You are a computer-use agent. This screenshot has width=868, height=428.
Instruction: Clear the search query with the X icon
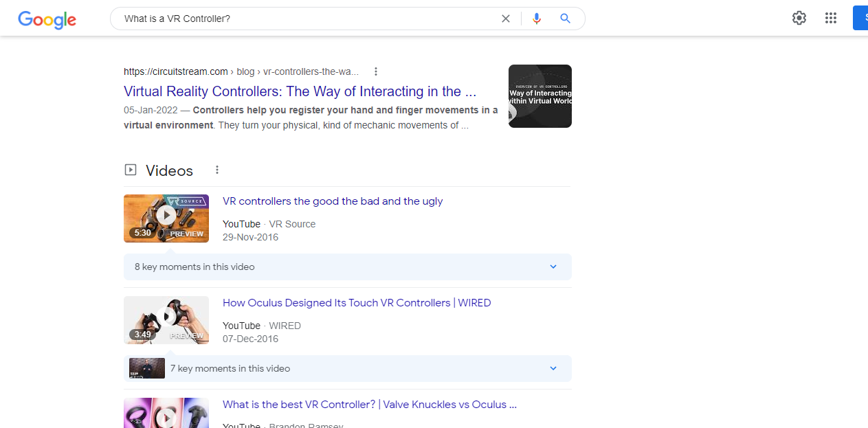tap(506, 19)
